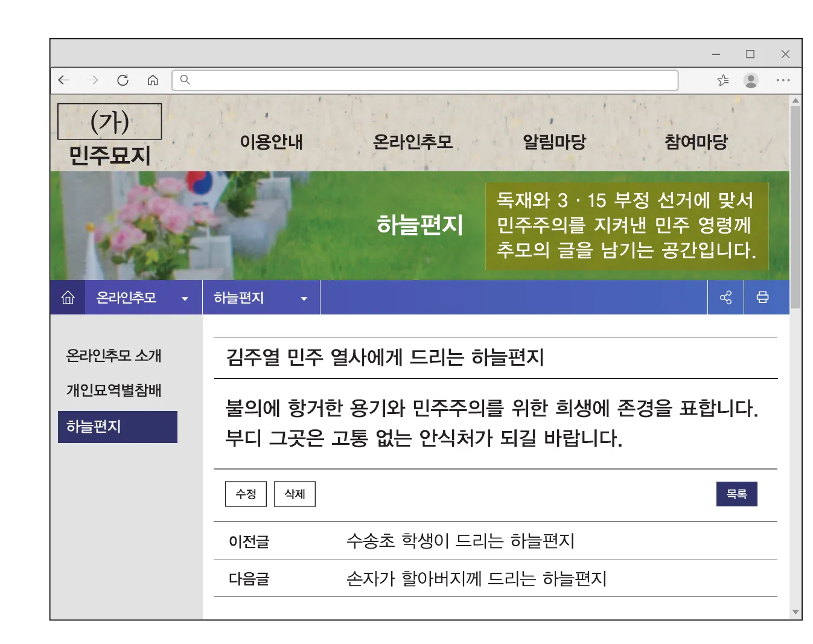
Task: Click the post title 김주열 민주 열사에게 드리는 하늘편지
Action: 385,357
